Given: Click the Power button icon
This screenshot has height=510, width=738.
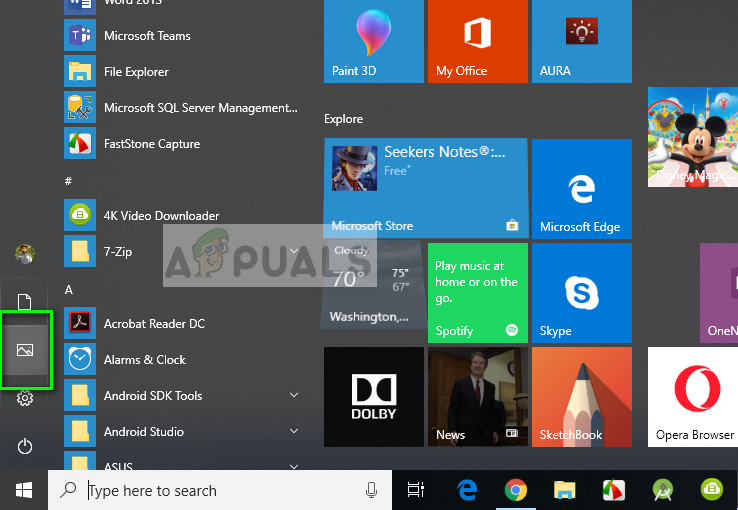Looking at the screenshot, I should point(25,446).
